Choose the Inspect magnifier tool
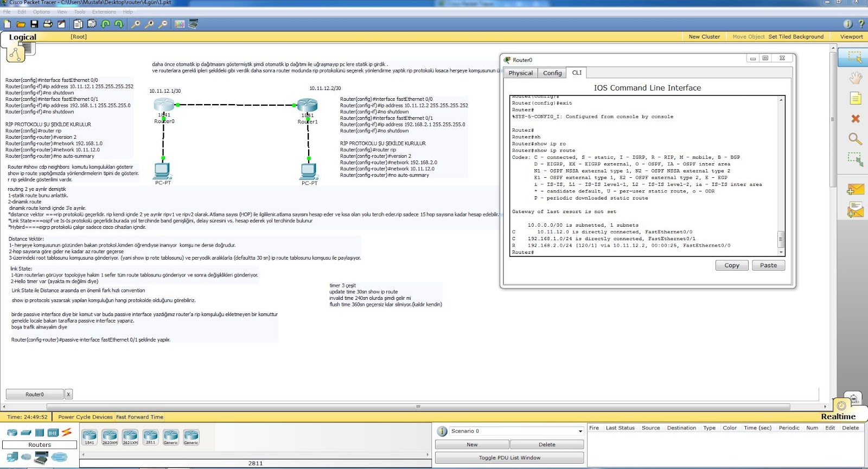Image resolution: width=868 pixels, height=469 pixels. click(855, 139)
